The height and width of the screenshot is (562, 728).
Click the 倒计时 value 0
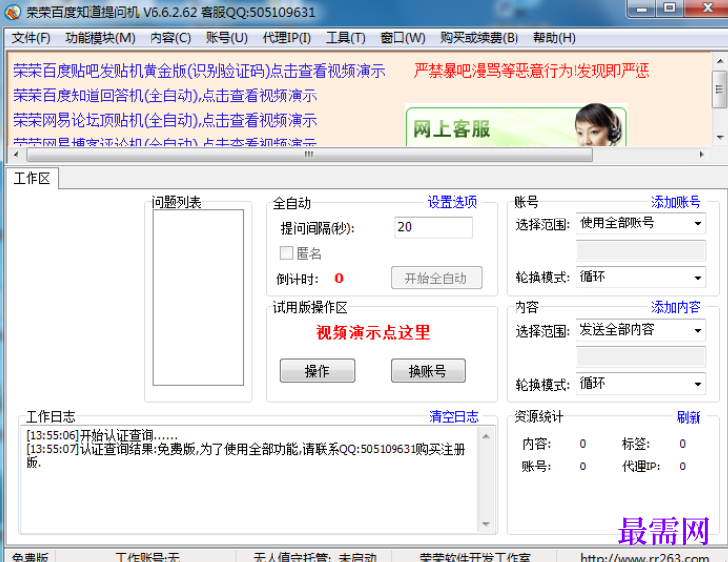[x=339, y=279]
